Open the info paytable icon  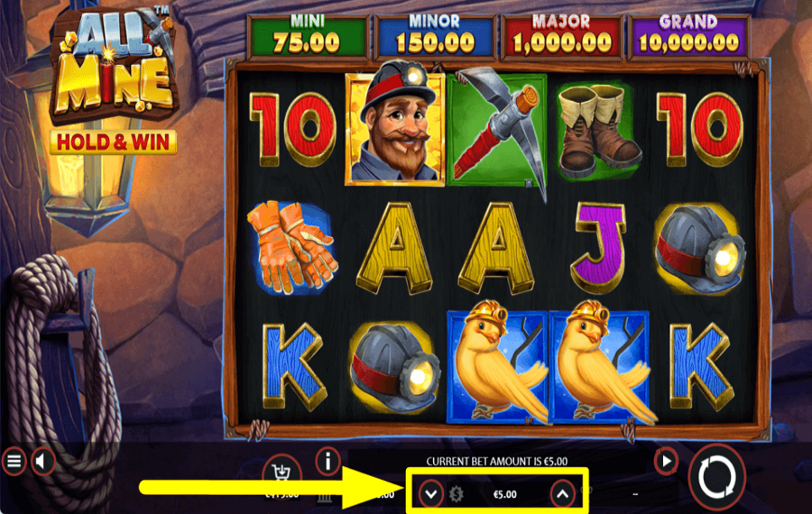328,461
